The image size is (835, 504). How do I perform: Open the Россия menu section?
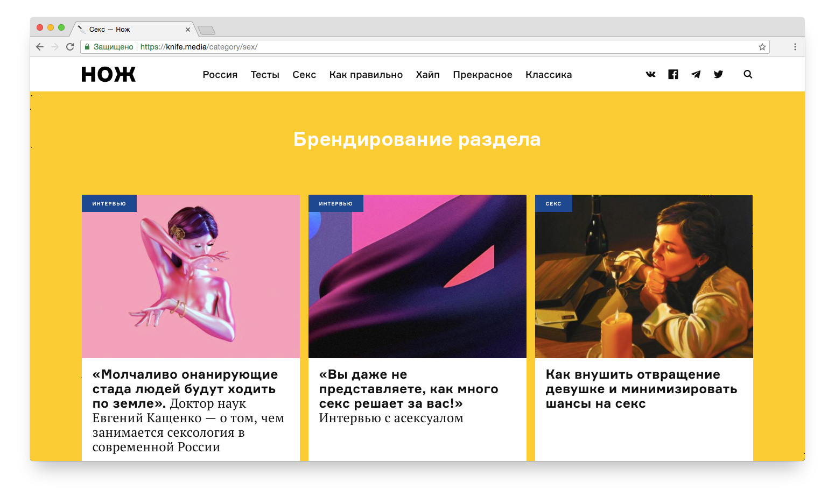[x=220, y=75]
